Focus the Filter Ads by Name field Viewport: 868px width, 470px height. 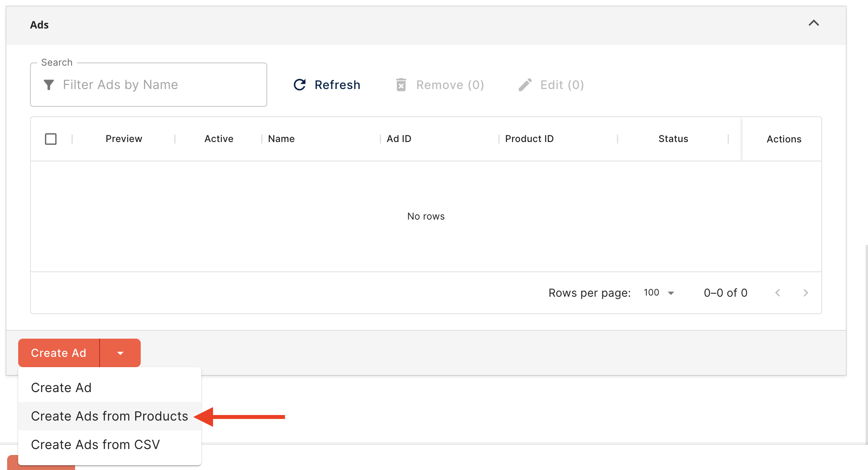(x=158, y=85)
